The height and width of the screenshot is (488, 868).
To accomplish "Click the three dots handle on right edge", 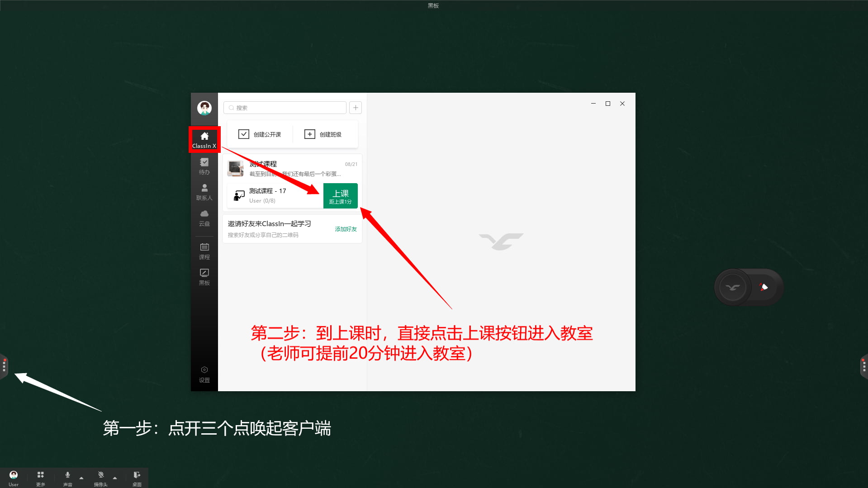I will (864, 365).
